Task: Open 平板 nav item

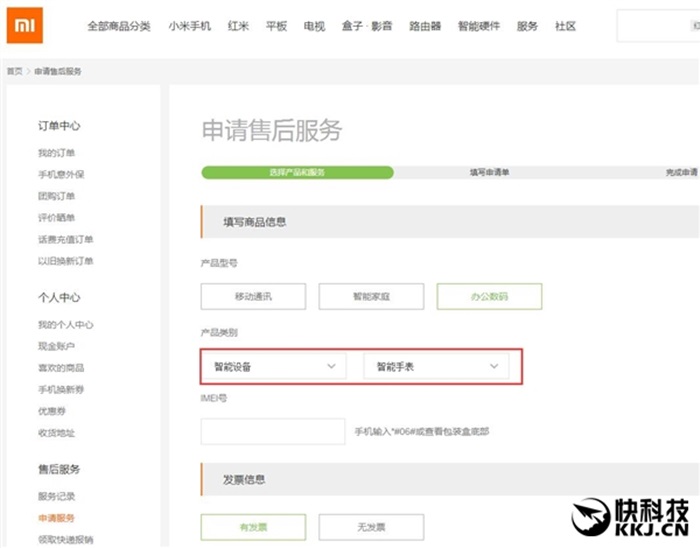Action: click(276, 26)
